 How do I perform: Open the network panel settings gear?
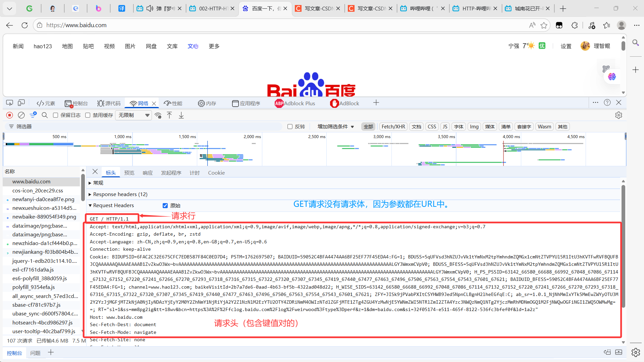coord(619,115)
